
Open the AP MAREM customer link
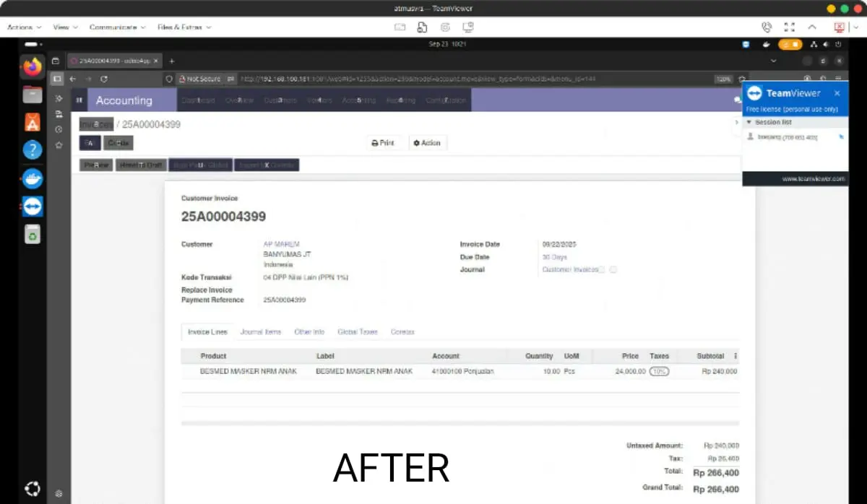coord(281,244)
